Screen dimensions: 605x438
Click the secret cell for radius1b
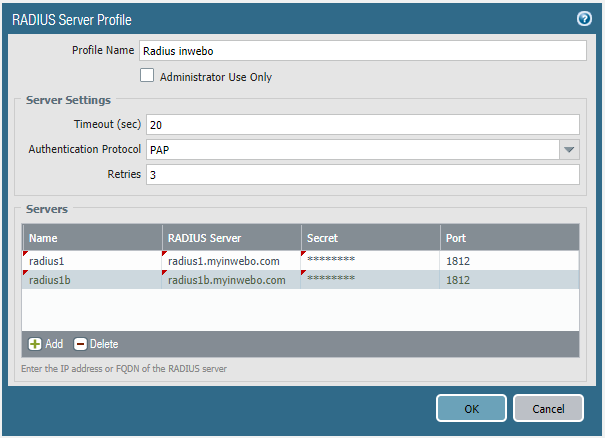370,280
